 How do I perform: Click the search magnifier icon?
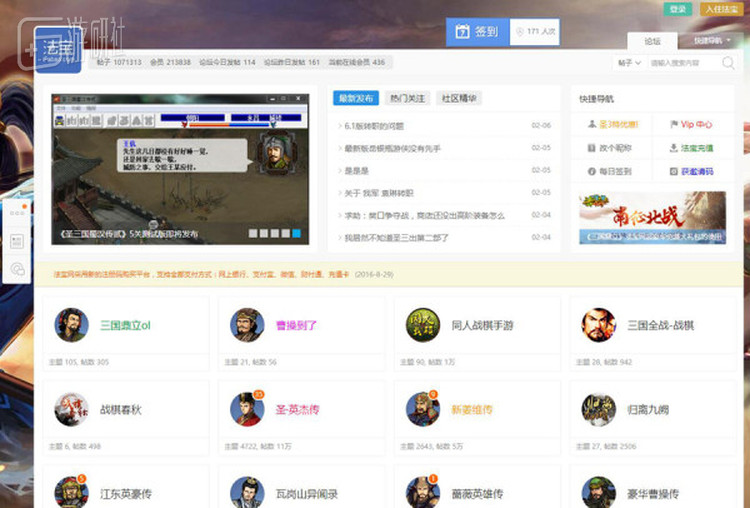pyautogui.click(x=728, y=63)
